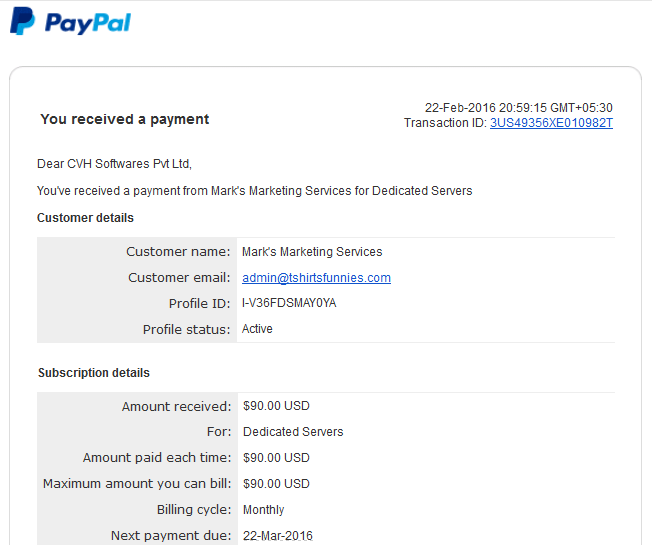This screenshot has width=652, height=545.
Task: Open transaction ID 3US49356XE010982T link
Action: click(x=551, y=123)
